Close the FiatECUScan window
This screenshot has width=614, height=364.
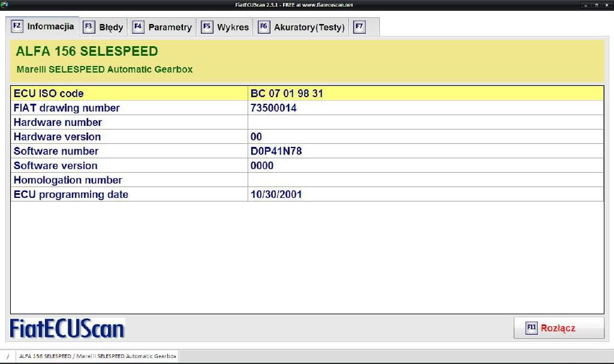tap(607, 5)
